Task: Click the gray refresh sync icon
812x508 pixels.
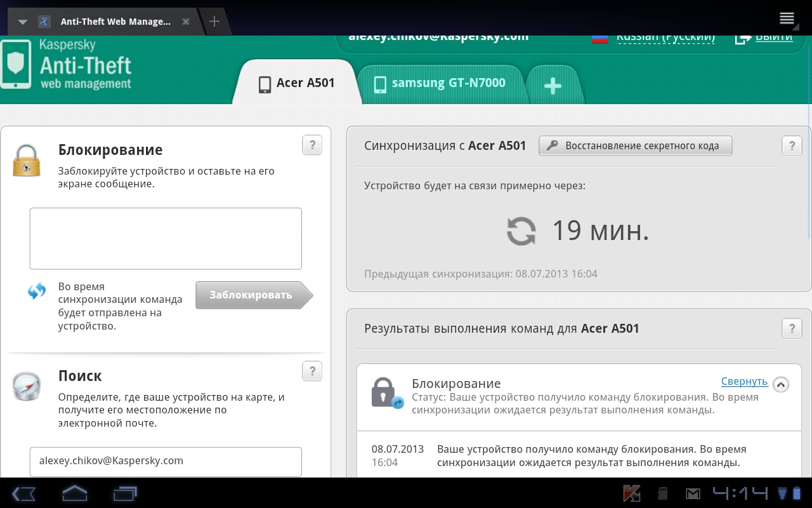Action: click(521, 231)
